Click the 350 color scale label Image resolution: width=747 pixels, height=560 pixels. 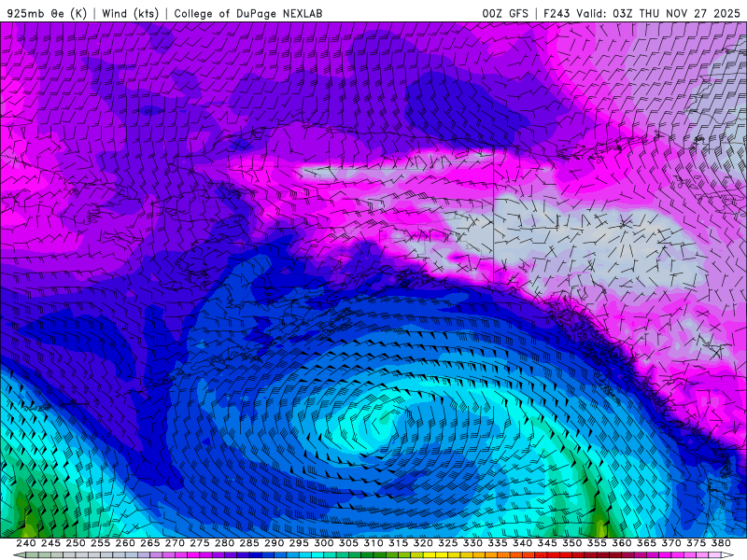point(571,543)
